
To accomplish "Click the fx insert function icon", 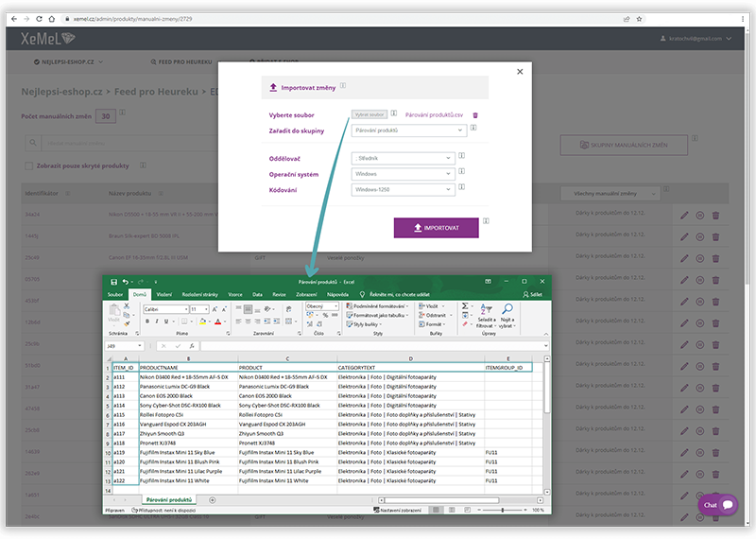I will [192, 346].
